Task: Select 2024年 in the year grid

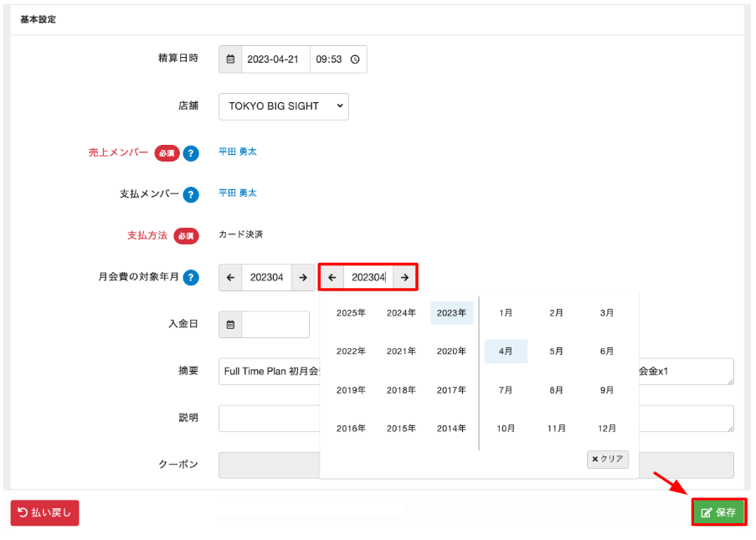Action: (x=401, y=313)
